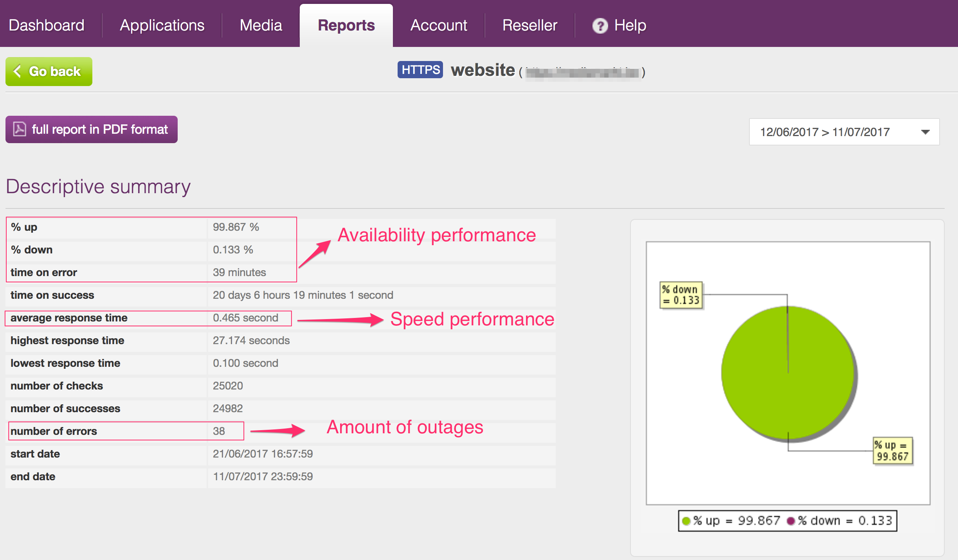Viewport: 958px width, 560px height.
Task: Go to the Media tab
Action: click(x=261, y=25)
